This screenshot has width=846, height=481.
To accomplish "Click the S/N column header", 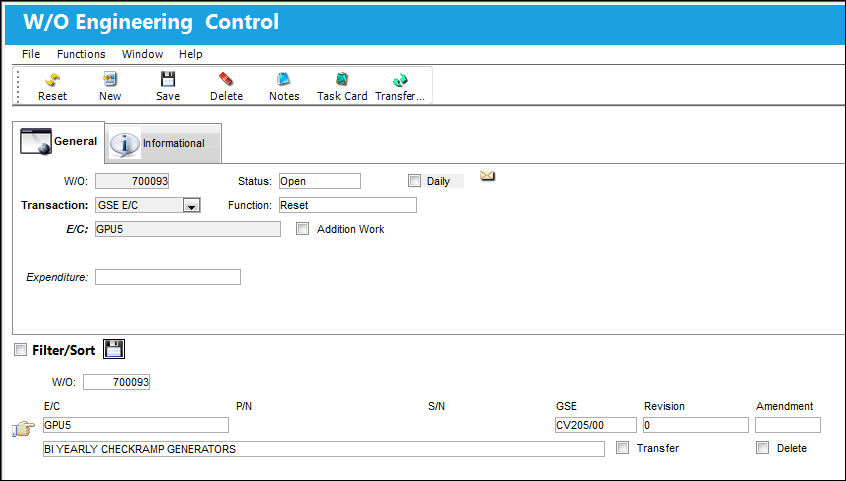I will [436, 406].
